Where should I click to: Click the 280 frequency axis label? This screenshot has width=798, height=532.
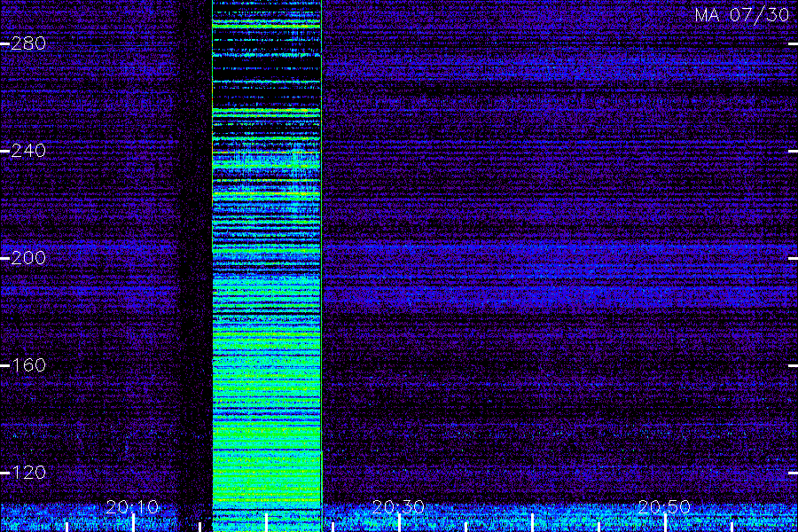click(28, 43)
